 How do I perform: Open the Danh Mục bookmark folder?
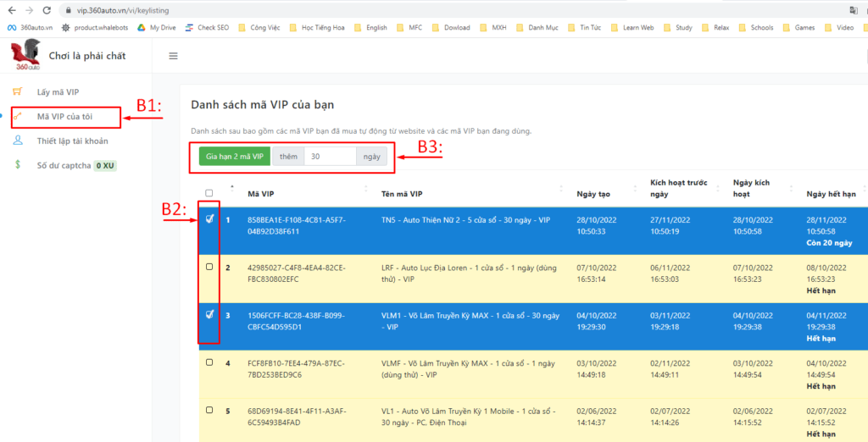click(537, 27)
